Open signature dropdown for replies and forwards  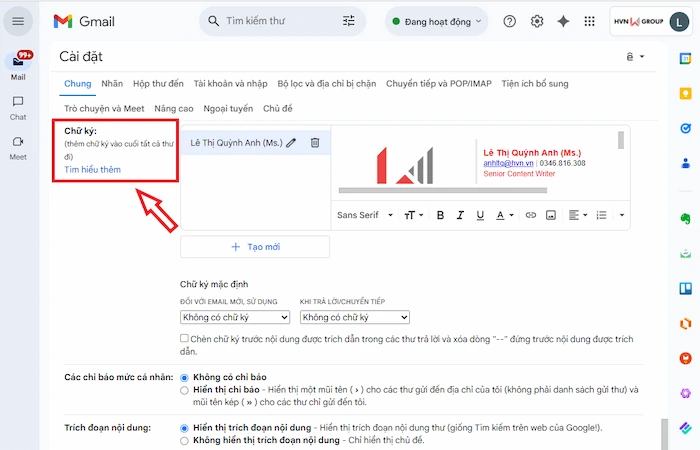click(355, 317)
